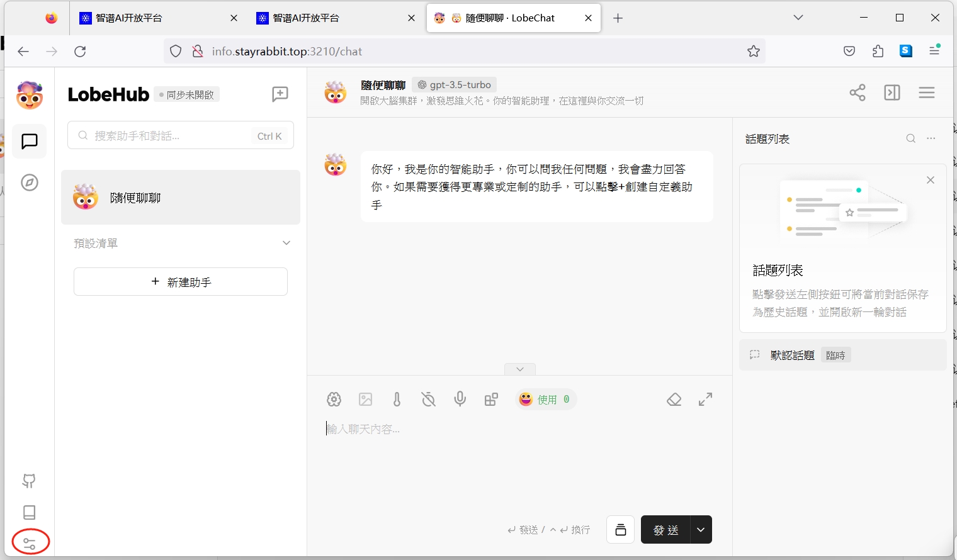Open model settings brain icon
Screen dimensions: 957x560
[334, 400]
